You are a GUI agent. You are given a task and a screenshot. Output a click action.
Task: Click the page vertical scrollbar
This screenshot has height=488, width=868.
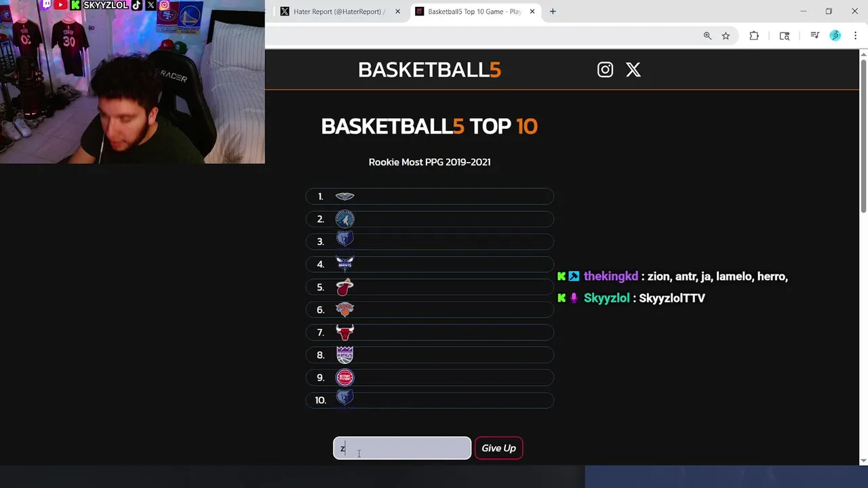(x=863, y=136)
